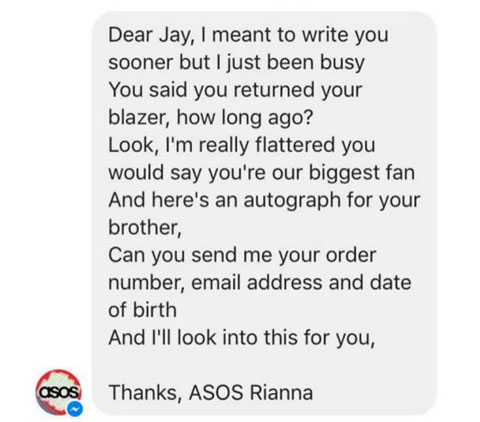
Task: Click the "Thanks, ASOS Rianna" signature line
Action: pos(211,392)
